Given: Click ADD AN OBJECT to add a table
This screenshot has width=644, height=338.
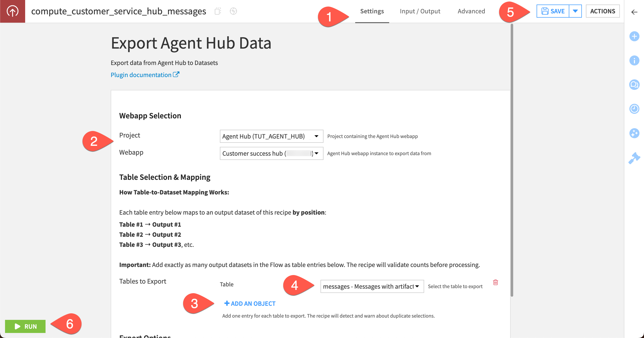Looking at the screenshot, I should point(250,303).
